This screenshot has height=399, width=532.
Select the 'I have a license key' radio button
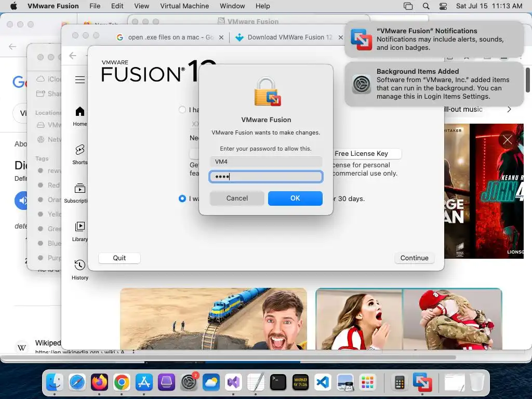coord(182,110)
